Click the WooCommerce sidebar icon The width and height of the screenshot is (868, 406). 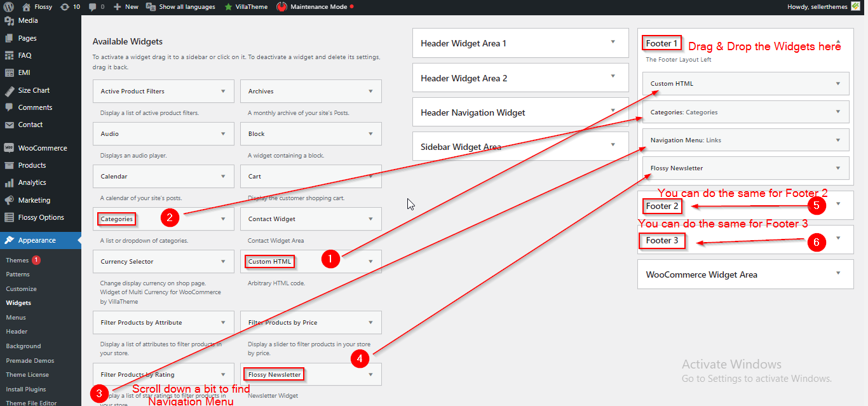click(x=9, y=148)
